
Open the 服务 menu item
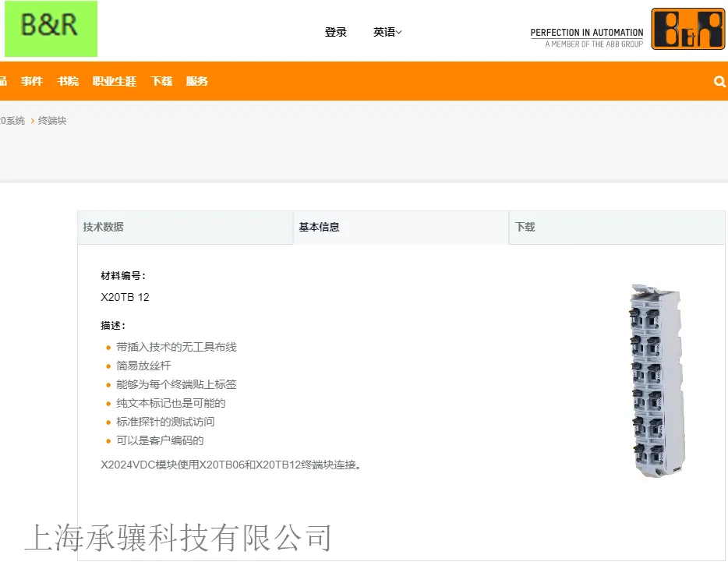(197, 81)
